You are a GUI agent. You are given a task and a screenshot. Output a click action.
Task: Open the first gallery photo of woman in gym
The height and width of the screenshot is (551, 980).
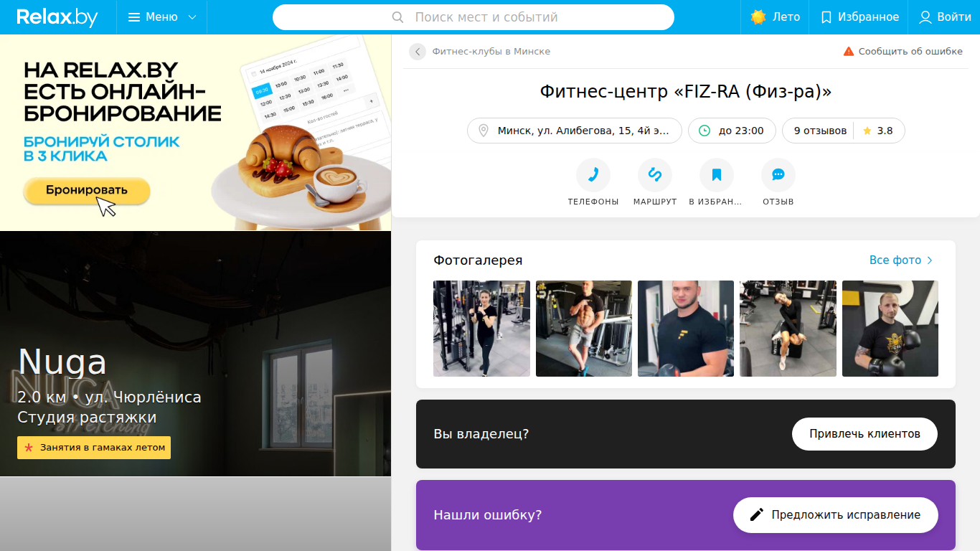coord(482,329)
